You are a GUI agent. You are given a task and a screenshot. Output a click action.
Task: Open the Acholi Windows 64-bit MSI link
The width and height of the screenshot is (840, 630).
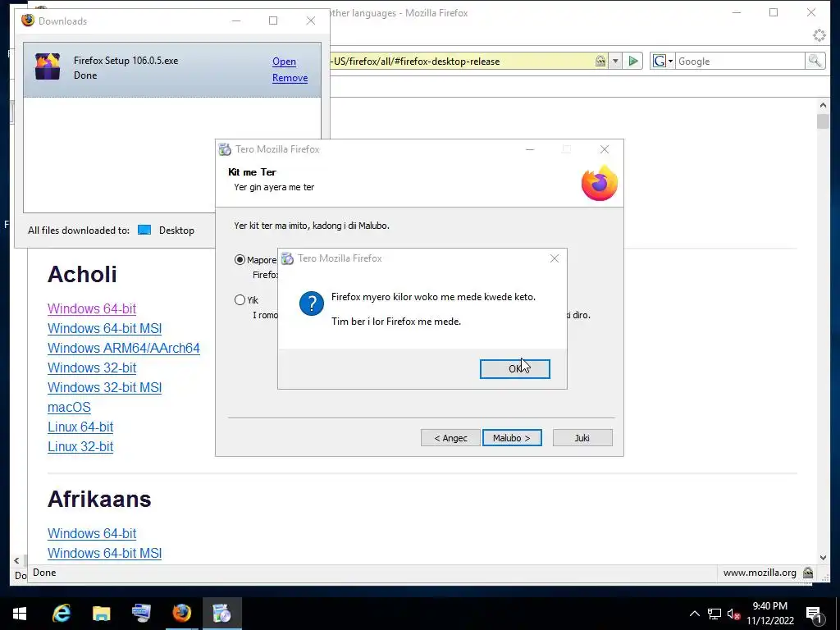[x=104, y=328]
